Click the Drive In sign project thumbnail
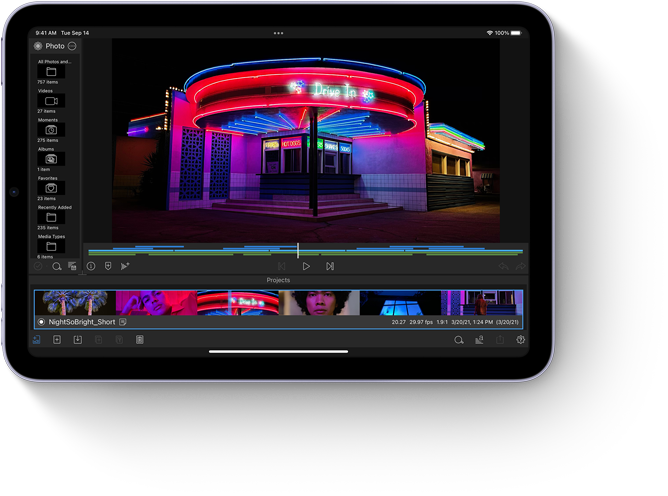Image resolution: width=668 pixels, height=496 pixels. (x=238, y=303)
